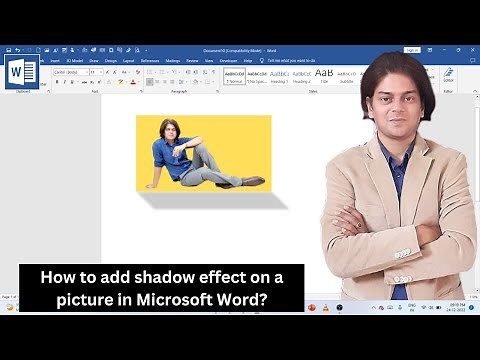Click the New Document icon in Quick Access
The width and height of the screenshot is (480, 360).
coord(38,50)
